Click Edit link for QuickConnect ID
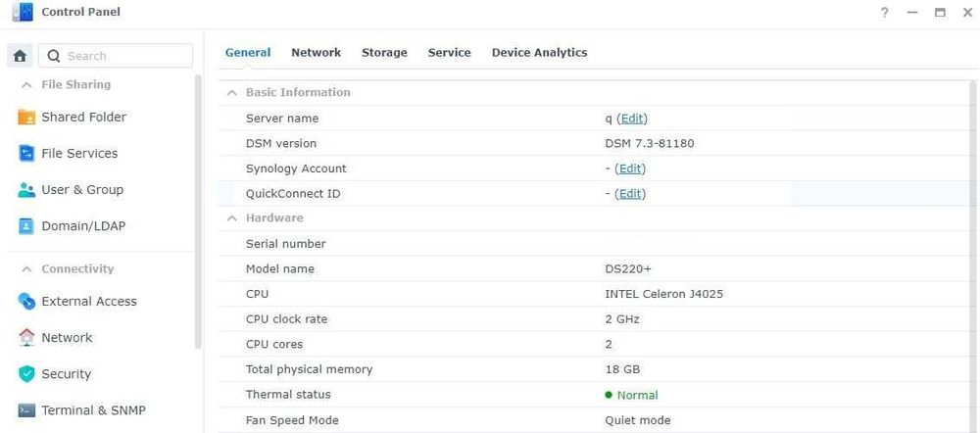980x433 pixels. pyautogui.click(x=630, y=194)
